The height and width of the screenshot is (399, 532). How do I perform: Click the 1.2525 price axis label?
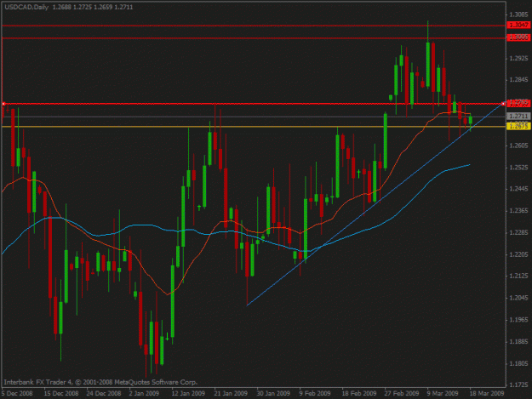(518, 168)
